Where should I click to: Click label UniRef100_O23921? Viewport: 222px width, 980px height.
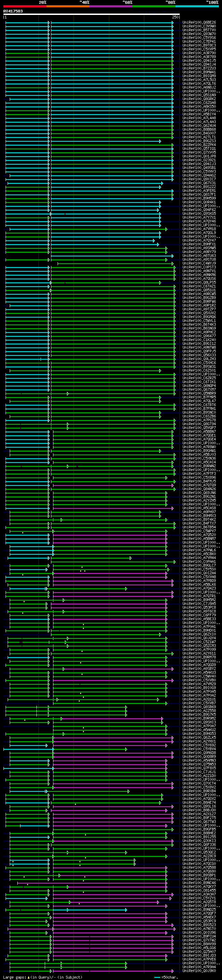199,160
